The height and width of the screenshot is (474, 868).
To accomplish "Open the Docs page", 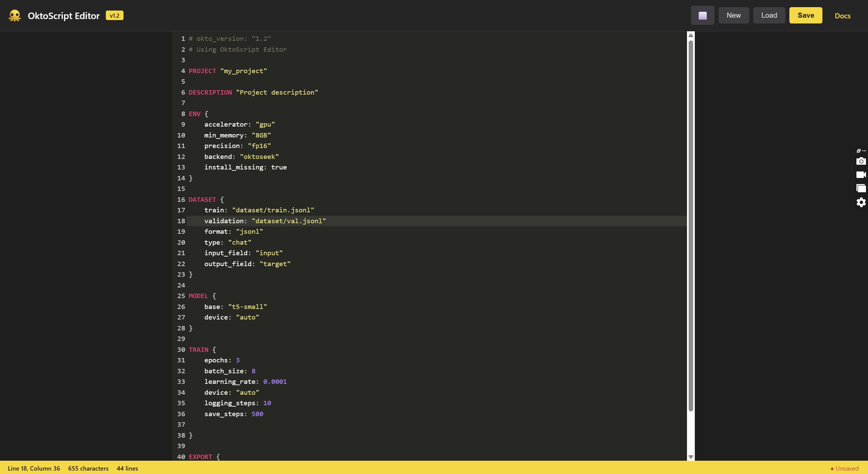I will click(x=843, y=16).
